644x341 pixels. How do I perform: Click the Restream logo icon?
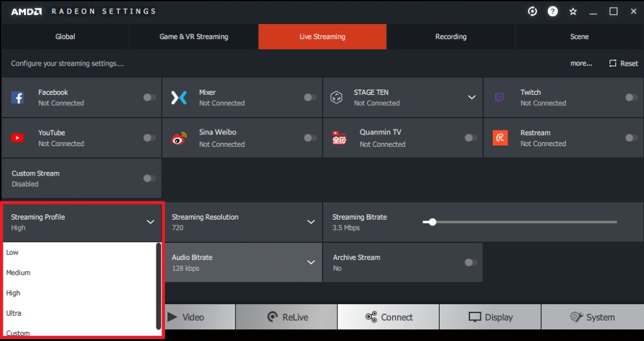click(x=500, y=138)
